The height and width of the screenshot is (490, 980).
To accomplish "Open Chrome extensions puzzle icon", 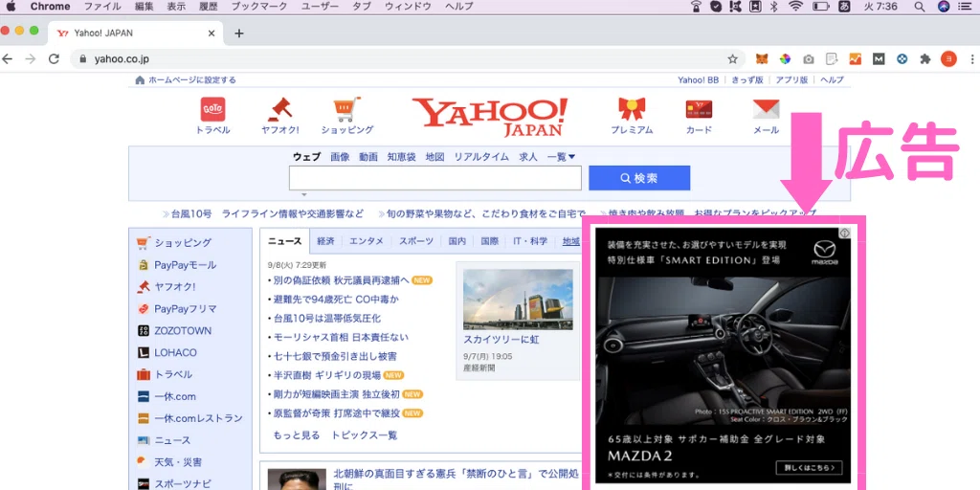I will click(925, 59).
